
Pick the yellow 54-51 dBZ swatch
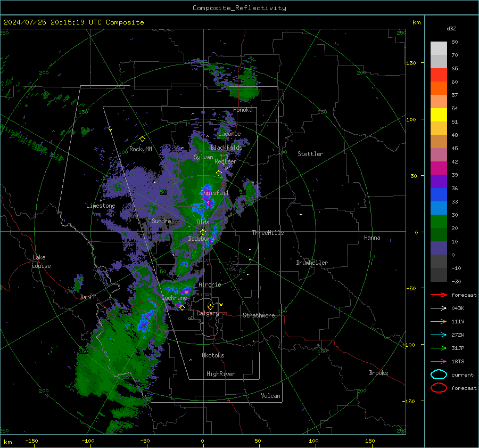[439, 115]
